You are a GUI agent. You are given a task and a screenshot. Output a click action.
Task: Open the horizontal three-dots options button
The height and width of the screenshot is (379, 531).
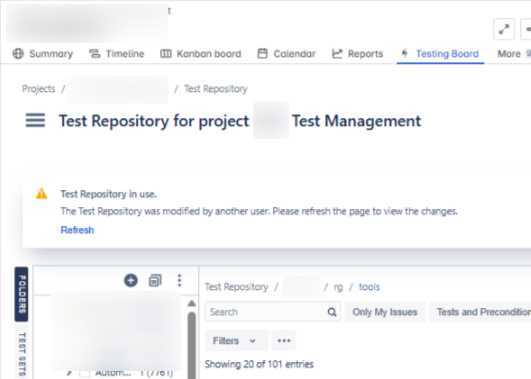tap(284, 341)
